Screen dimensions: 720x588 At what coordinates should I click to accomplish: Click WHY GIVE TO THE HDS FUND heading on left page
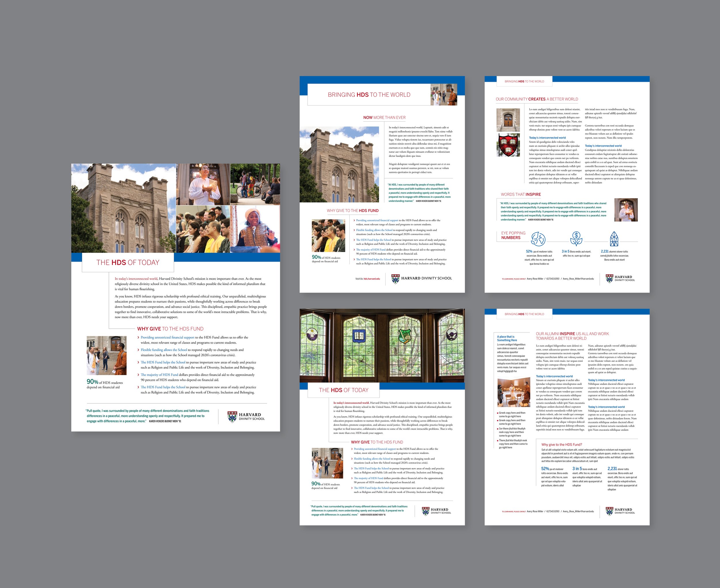pos(170,329)
